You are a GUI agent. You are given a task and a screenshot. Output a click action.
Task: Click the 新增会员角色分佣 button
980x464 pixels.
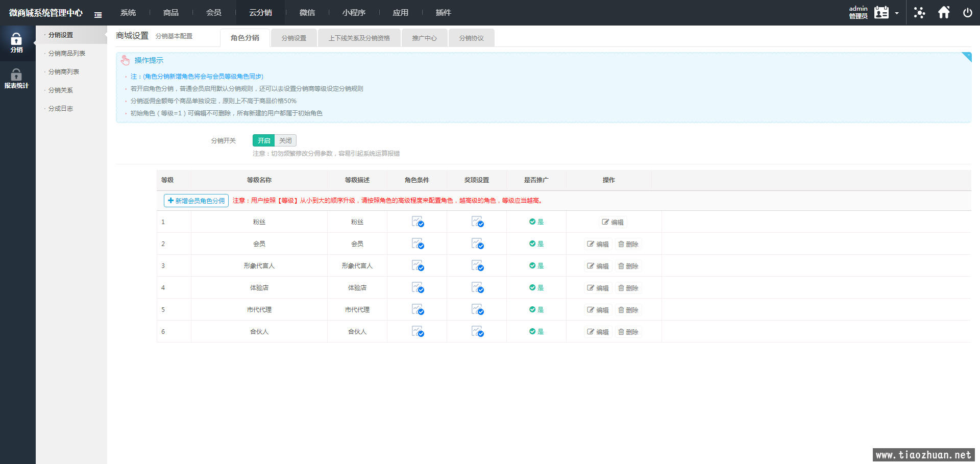pos(196,201)
